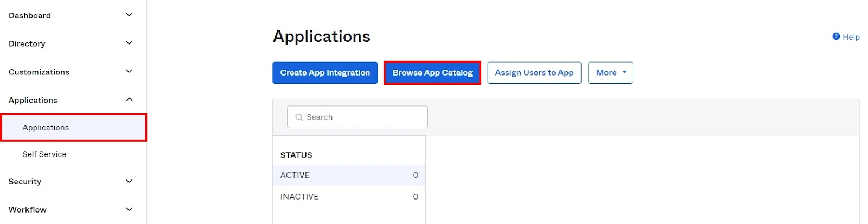
Task: Click Create App Integration button
Action: coord(325,73)
